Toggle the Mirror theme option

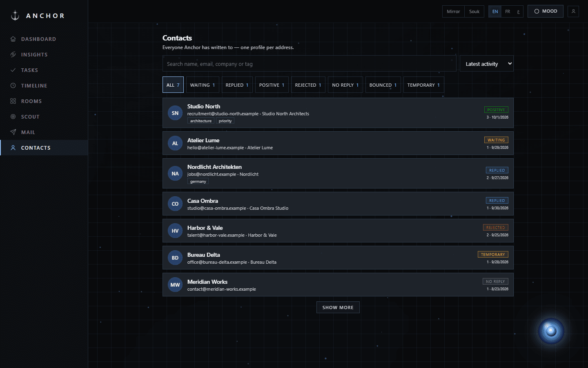click(453, 11)
